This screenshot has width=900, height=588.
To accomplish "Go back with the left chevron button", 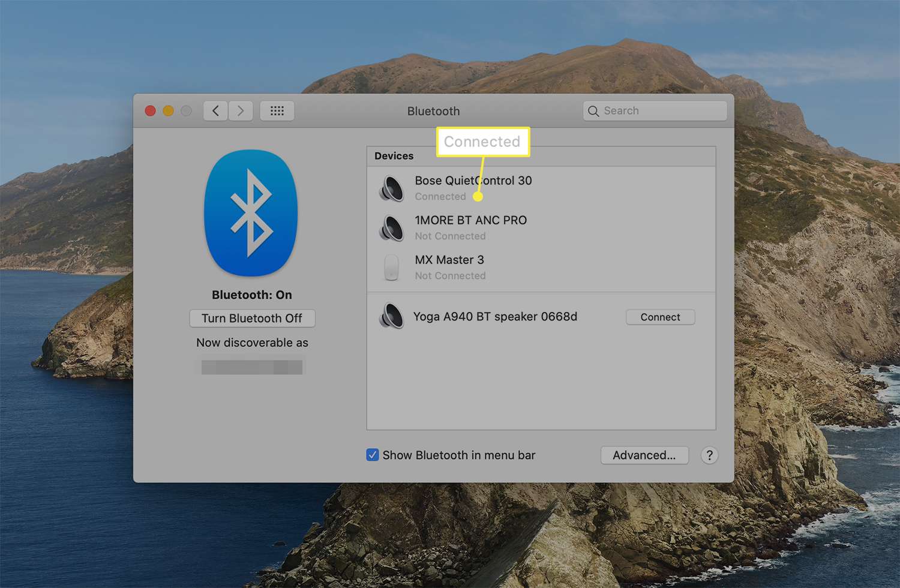I will [x=215, y=111].
